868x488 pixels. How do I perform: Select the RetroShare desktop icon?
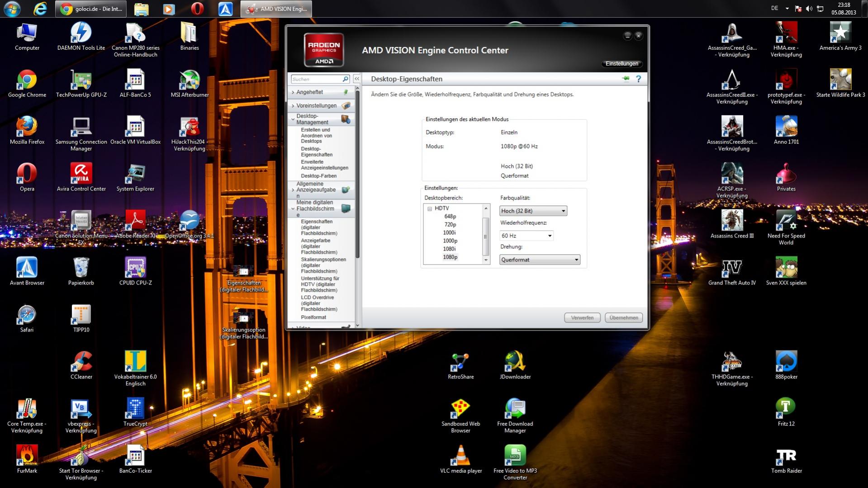coord(461,366)
